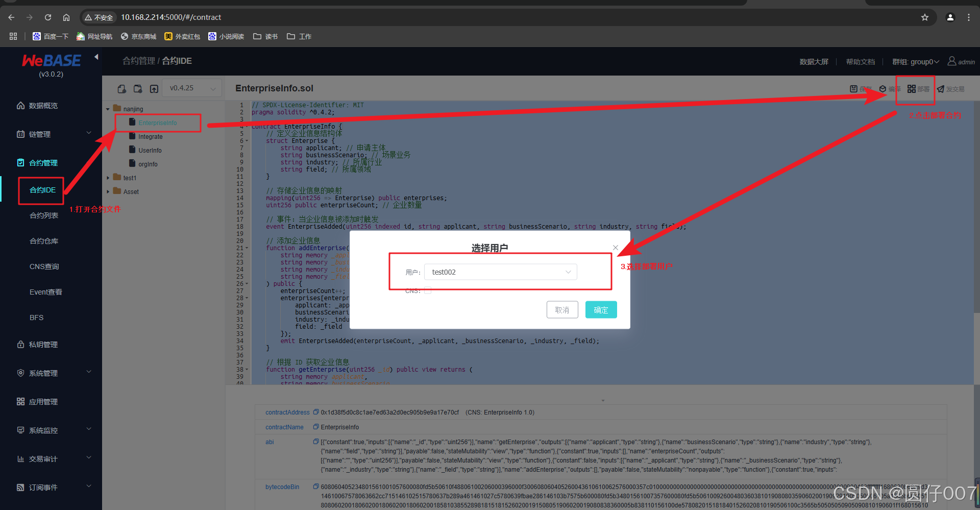Expand the 系统监控 chevron
Screen dimensions: 980x510
[x=89, y=429]
